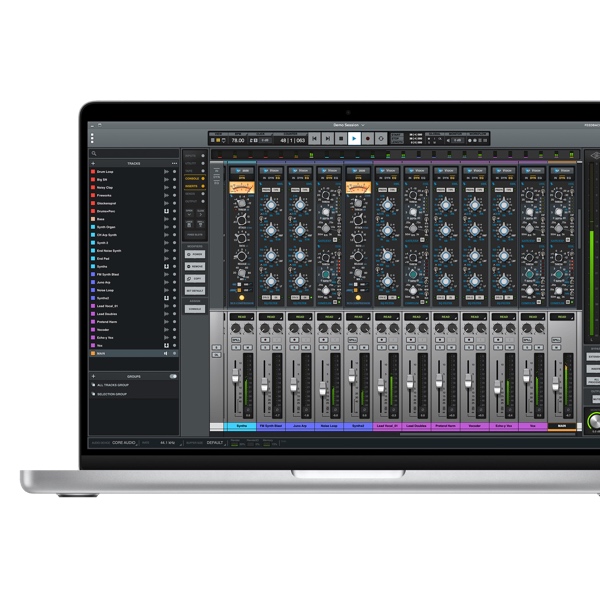The image size is (600, 600).
Task: Click the tempo value 78.00
Action: coord(237,140)
